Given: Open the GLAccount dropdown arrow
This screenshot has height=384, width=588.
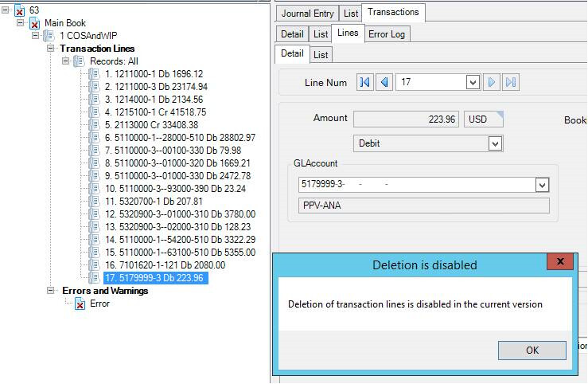Looking at the screenshot, I should 542,185.
